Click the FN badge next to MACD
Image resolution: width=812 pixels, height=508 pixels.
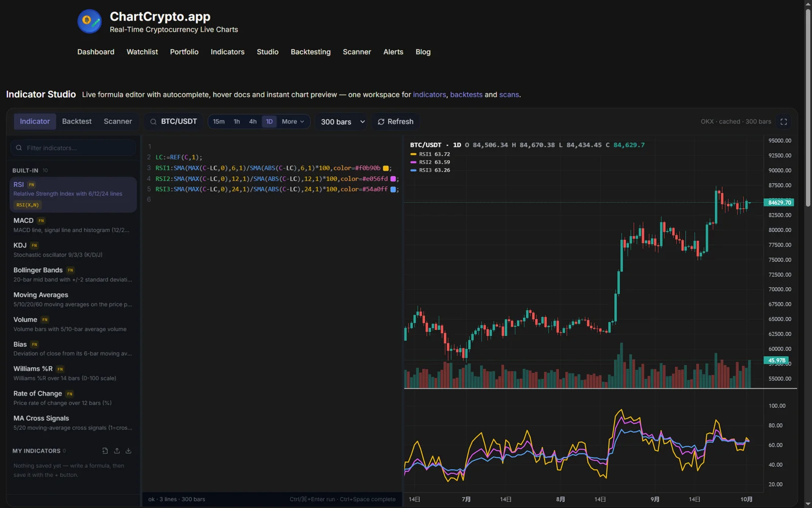[41, 220]
